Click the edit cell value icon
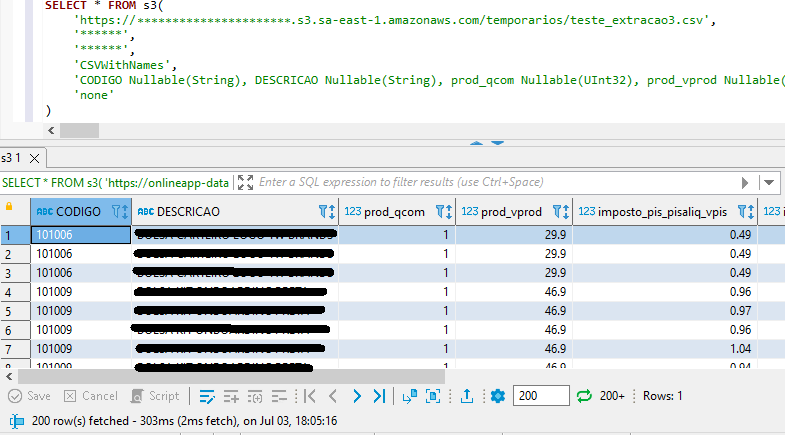 coord(207,396)
